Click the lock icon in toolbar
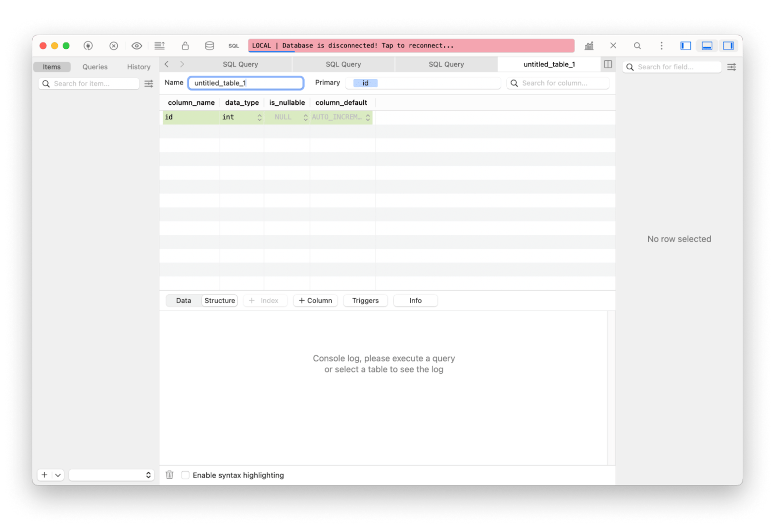This screenshot has width=772, height=532. [185, 45]
